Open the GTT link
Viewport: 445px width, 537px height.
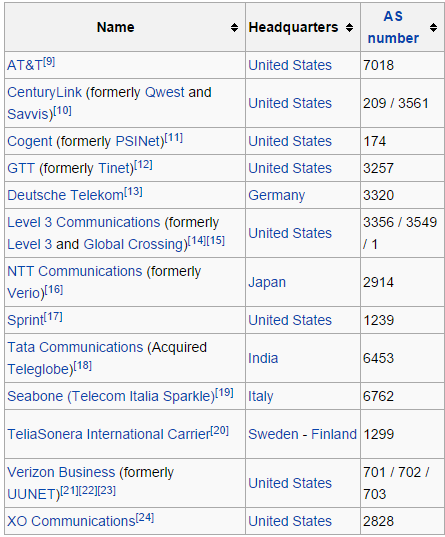21,168
